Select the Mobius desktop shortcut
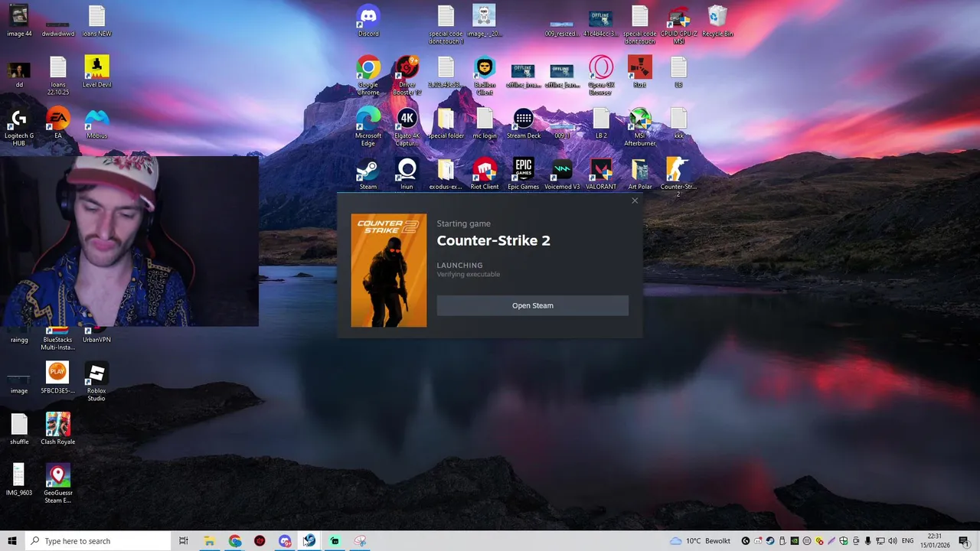 click(x=96, y=123)
